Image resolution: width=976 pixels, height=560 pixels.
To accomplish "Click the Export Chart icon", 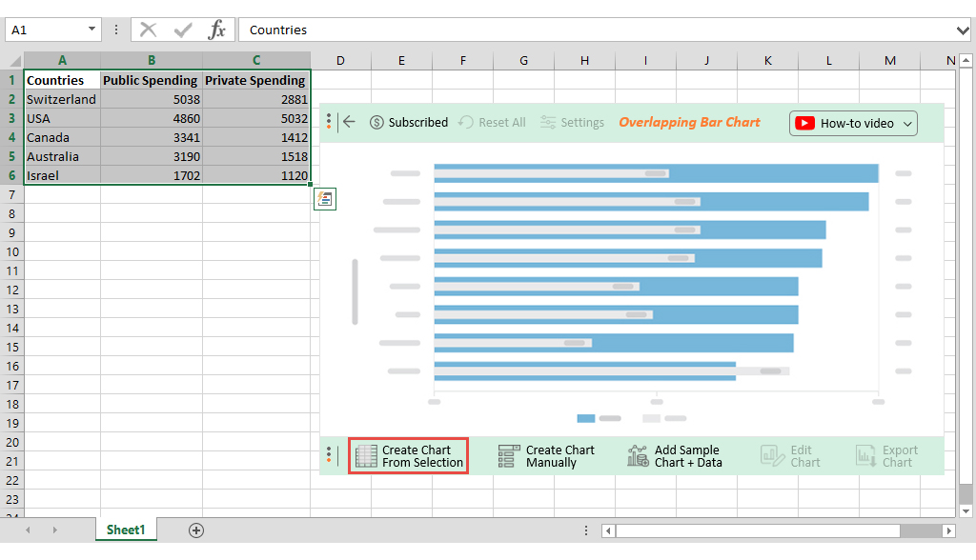I will tap(865, 455).
